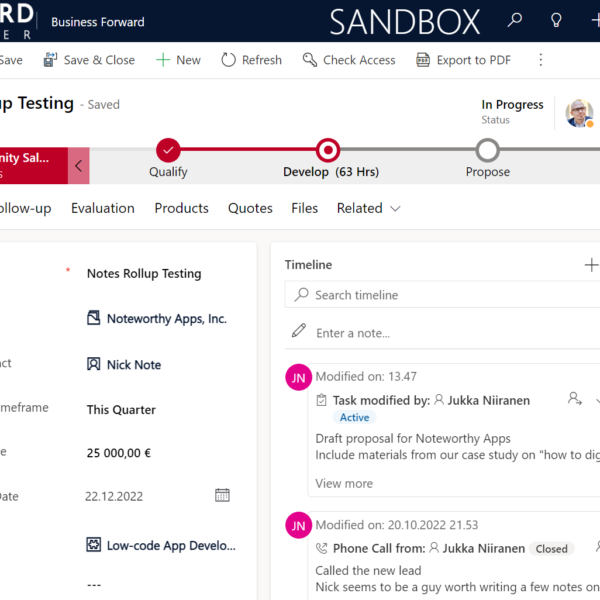The height and width of the screenshot is (600, 600).
Task: Switch to the Quotes tab
Action: (x=250, y=208)
